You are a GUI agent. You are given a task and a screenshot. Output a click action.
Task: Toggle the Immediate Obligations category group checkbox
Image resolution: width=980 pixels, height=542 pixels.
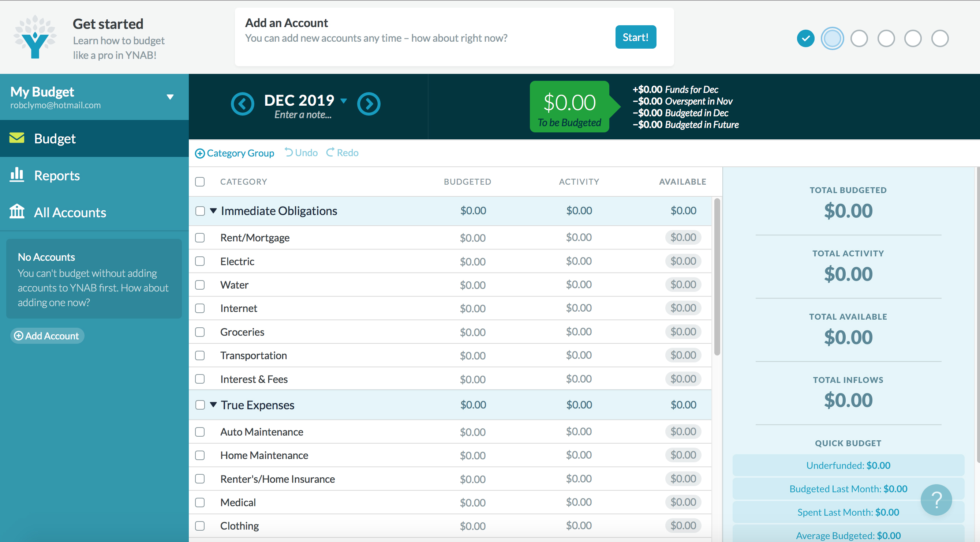pyautogui.click(x=200, y=211)
